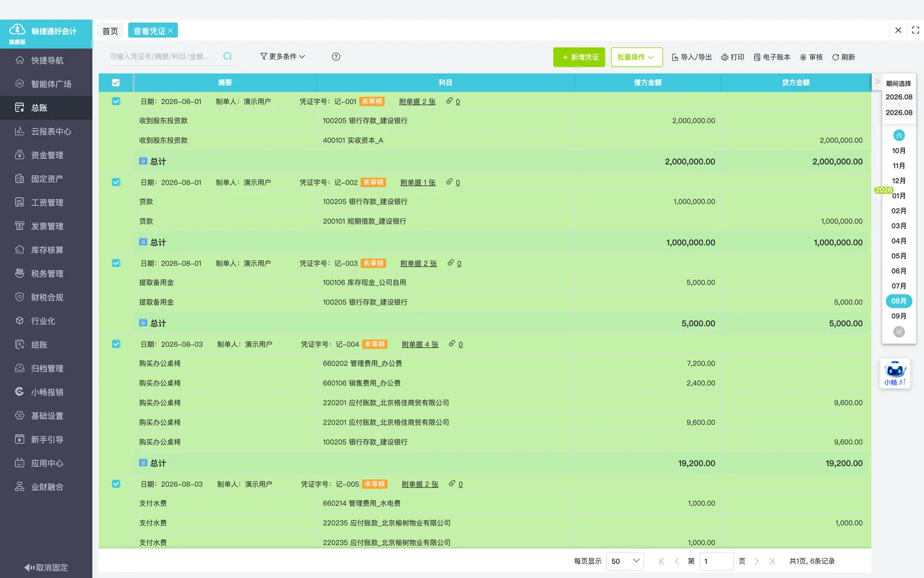The image size is (924, 578).
Task: Open the 批量操作 dropdown
Action: point(636,57)
